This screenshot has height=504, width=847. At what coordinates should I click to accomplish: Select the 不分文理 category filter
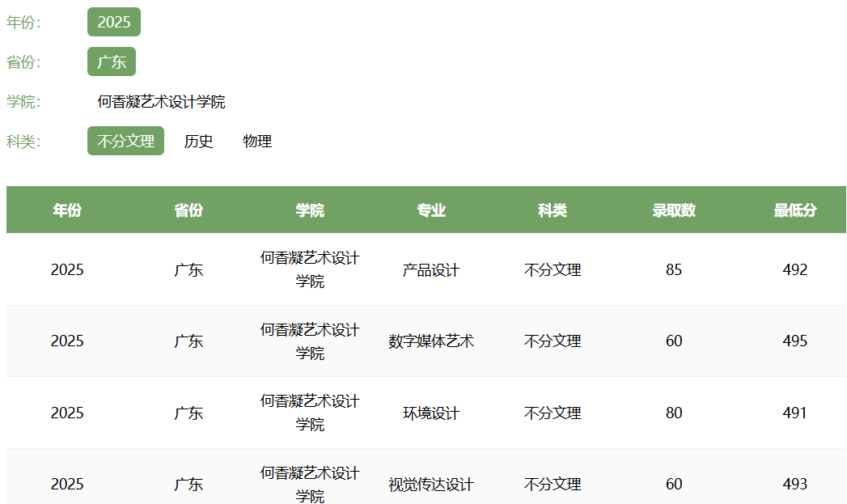[x=125, y=141]
